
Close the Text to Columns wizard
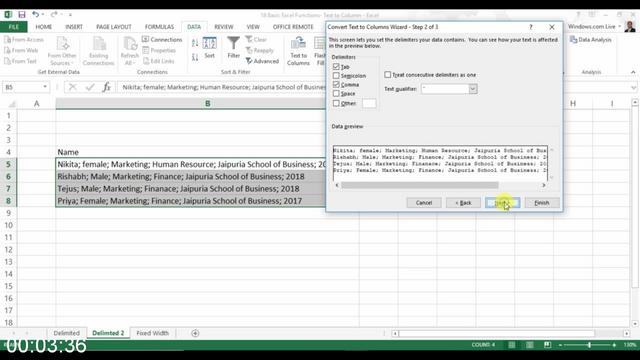pos(552,27)
